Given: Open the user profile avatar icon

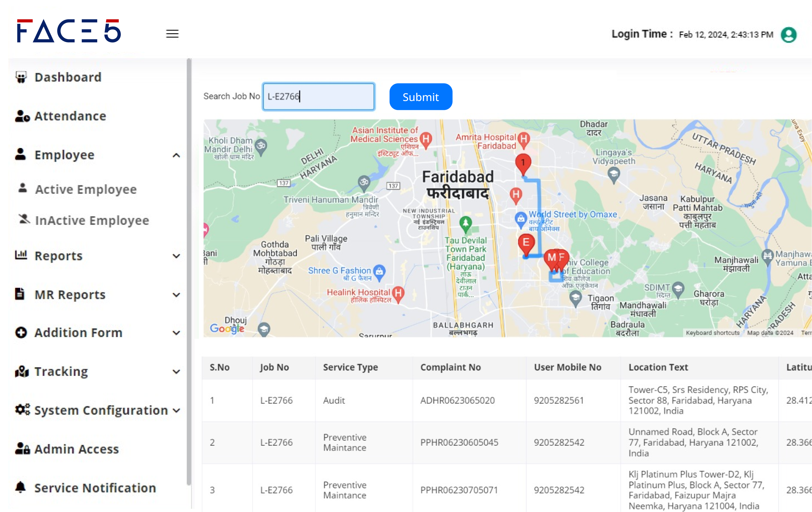Looking at the screenshot, I should click(788, 35).
